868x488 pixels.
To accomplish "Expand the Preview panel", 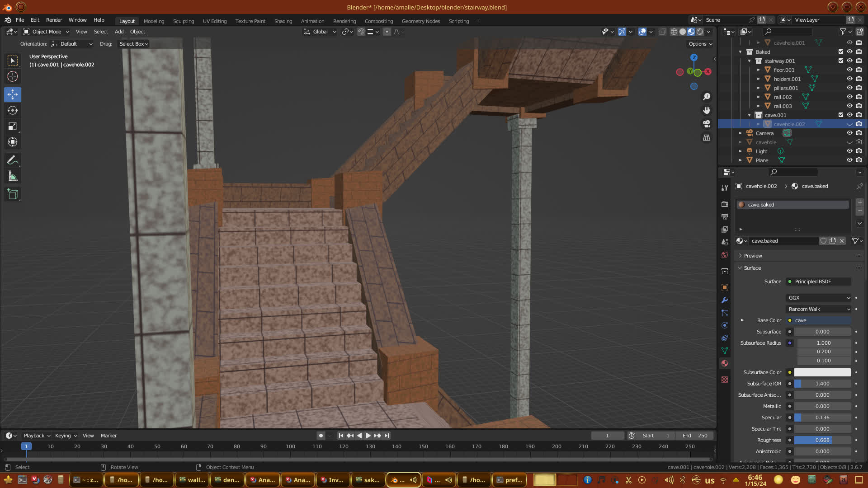I will pyautogui.click(x=753, y=256).
